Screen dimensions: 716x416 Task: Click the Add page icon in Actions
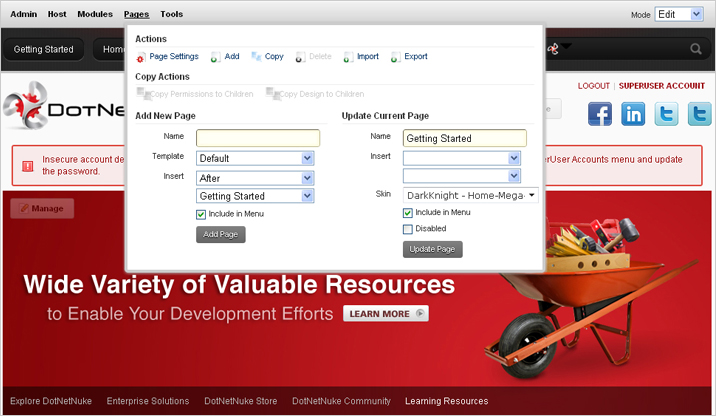pos(216,57)
